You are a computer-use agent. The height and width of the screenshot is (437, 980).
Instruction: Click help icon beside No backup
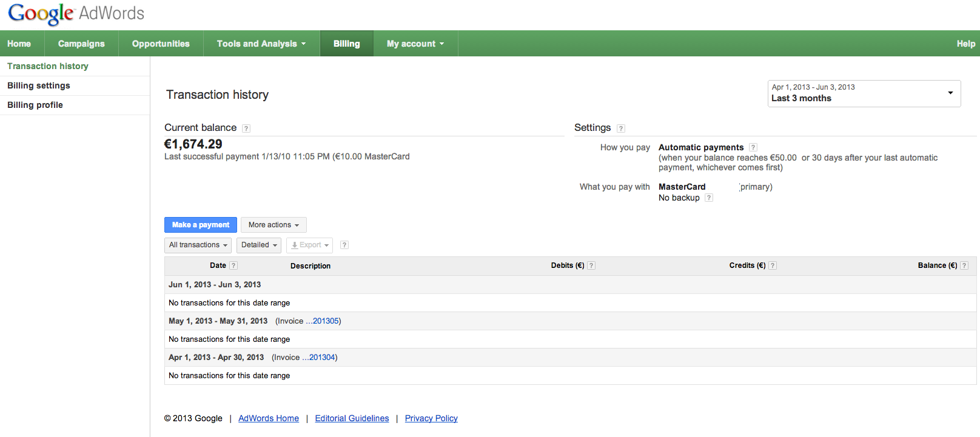(709, 198)
